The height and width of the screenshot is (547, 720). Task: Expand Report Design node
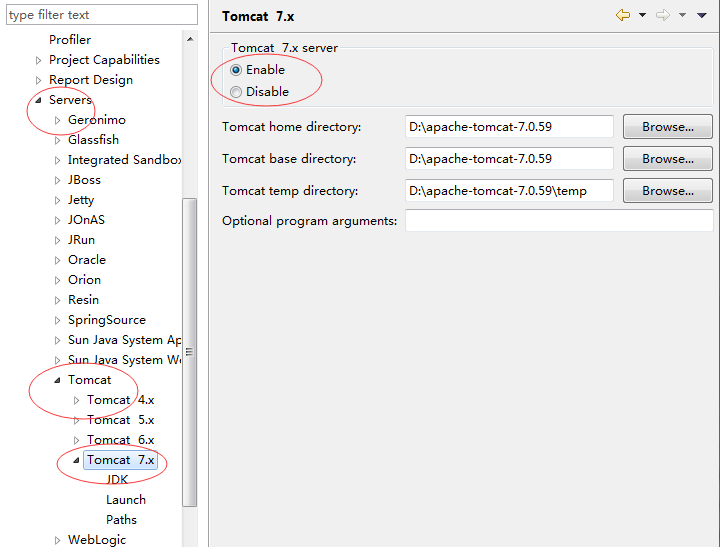coord(39,80)
